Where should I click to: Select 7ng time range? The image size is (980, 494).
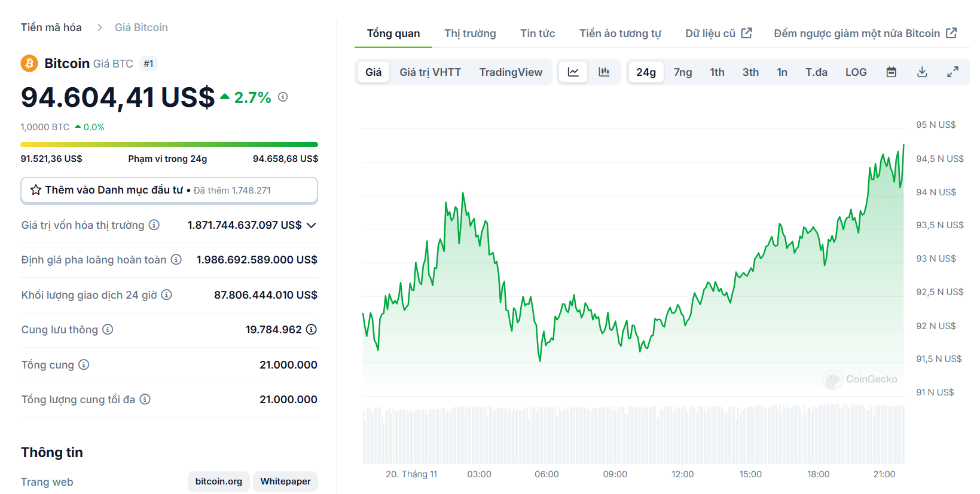pyautogui.click(x=683, y=72)
